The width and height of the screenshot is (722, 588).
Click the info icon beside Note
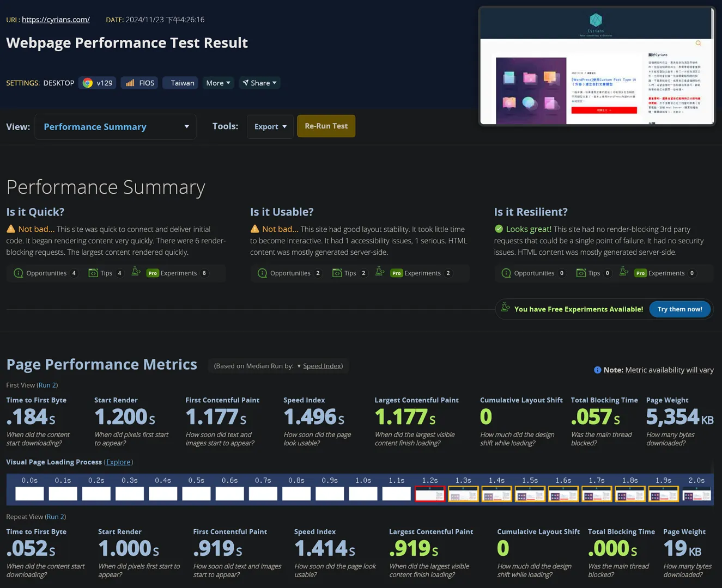597,370
